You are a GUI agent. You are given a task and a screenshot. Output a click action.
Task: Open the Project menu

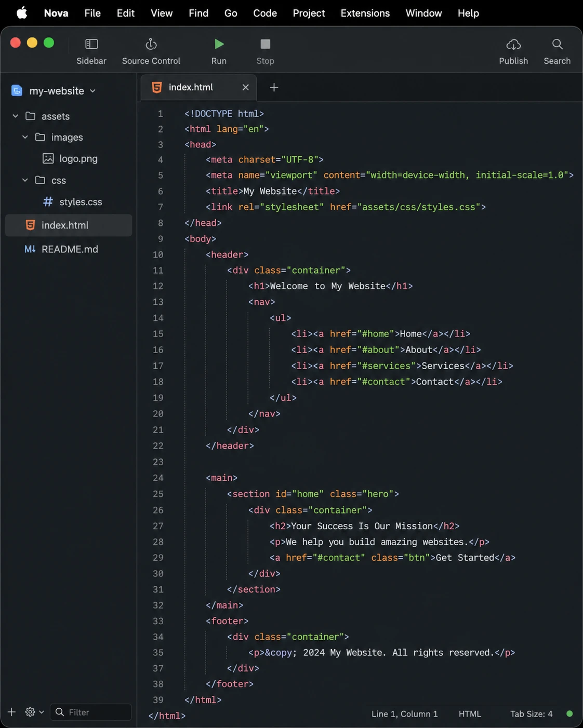(309, 13)
